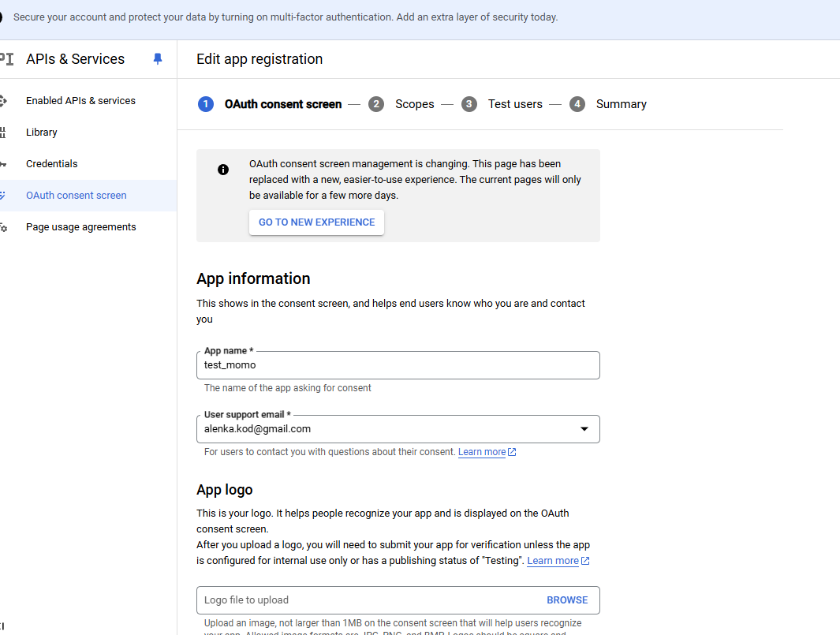Click the Enabled APIs & services icon
This screenshot has height=635, width=840.
pos(3,101)
